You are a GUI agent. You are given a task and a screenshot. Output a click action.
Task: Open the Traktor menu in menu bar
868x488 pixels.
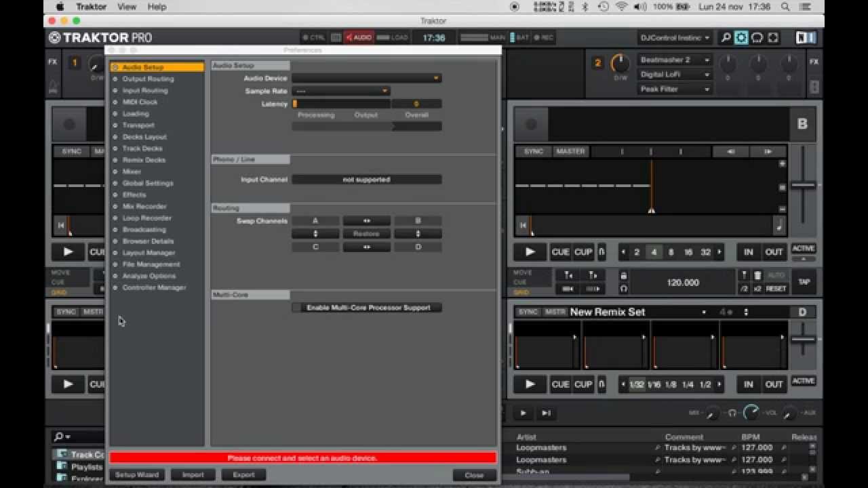91,7
